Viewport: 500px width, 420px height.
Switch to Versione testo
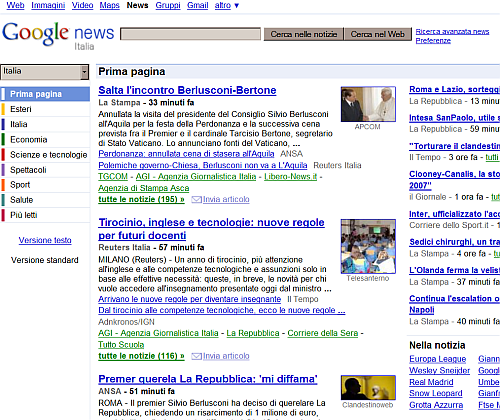pos(45,240)
